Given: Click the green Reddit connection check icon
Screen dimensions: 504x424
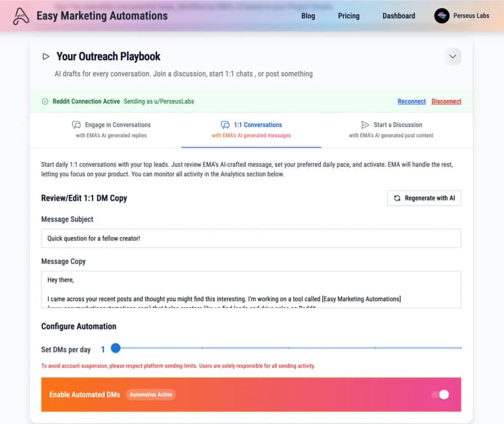Looking at the screenshot, I should tap(45, 101).
